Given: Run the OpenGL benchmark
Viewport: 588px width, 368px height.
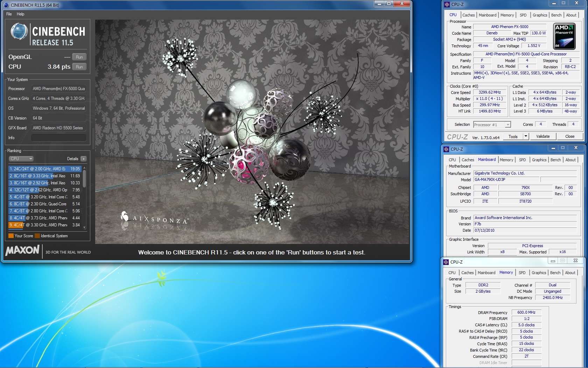Looking at the screenshot, I should 79,57.
